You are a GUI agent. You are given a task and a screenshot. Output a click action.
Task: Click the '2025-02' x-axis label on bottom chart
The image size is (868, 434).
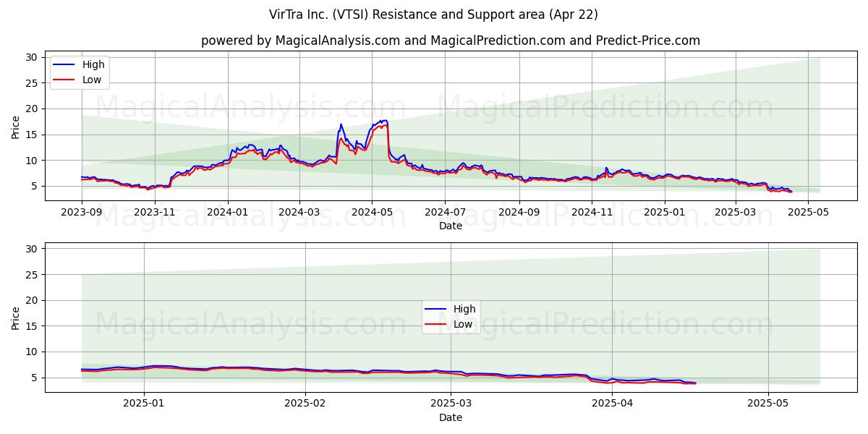305,404
